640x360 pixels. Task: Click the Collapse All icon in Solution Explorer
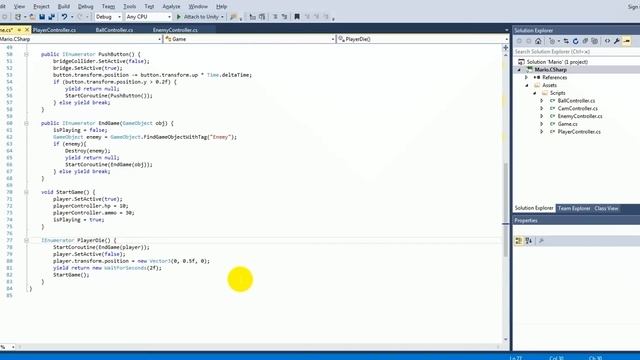pyautogui.click(x=585, y=41)
